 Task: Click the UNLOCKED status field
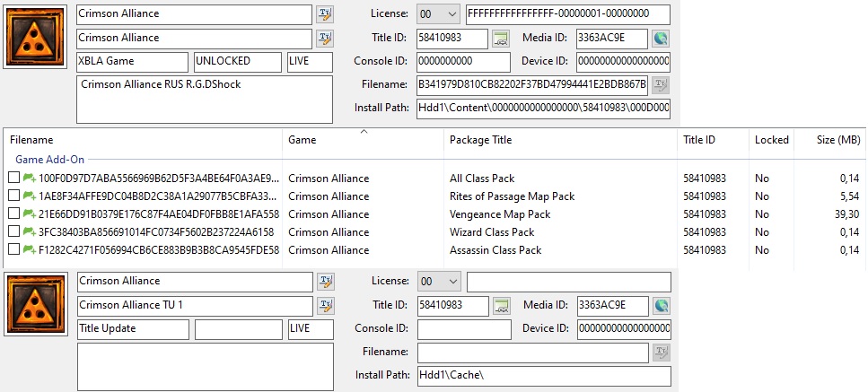point(238,62)
